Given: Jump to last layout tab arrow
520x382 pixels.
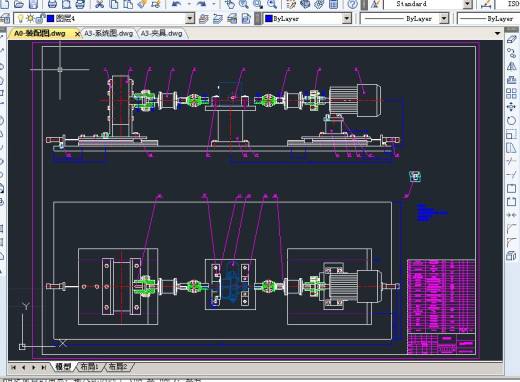Looking at the screenshot, I should coord(44,367).
